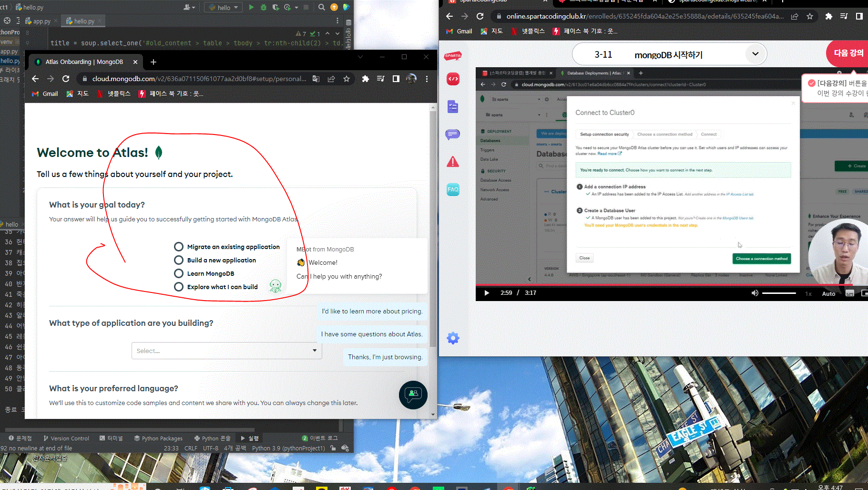Screen dimensions: 868x490
Task: Click the red code icon in Sparta sidebar
Action: tap(453, 79)
